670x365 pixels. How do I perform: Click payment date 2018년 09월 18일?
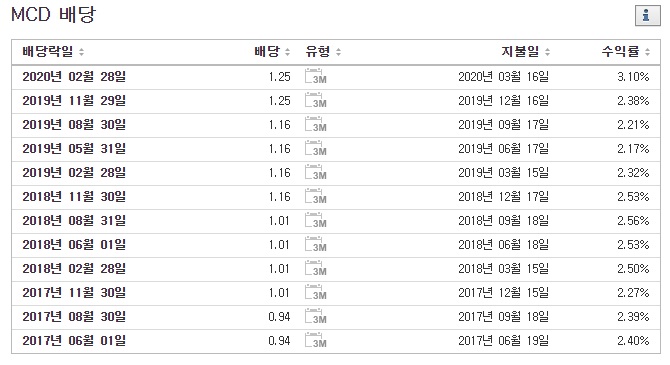(503, 220)
